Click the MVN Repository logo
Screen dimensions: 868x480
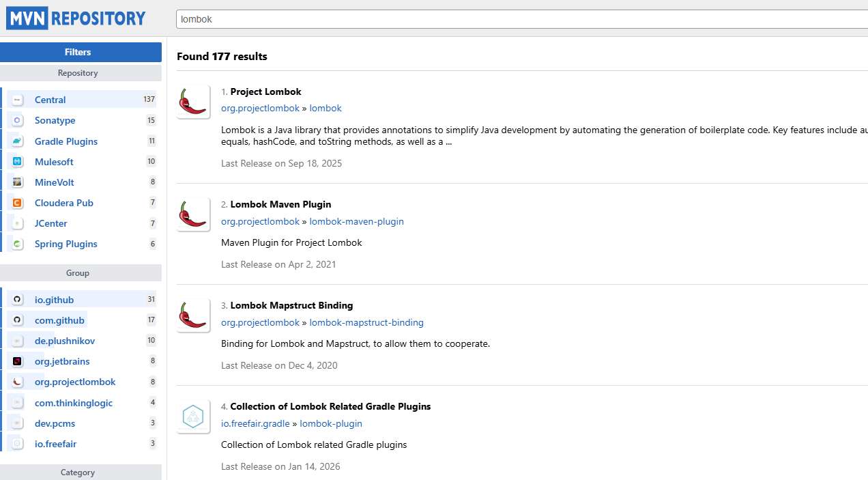click(76, 18)
